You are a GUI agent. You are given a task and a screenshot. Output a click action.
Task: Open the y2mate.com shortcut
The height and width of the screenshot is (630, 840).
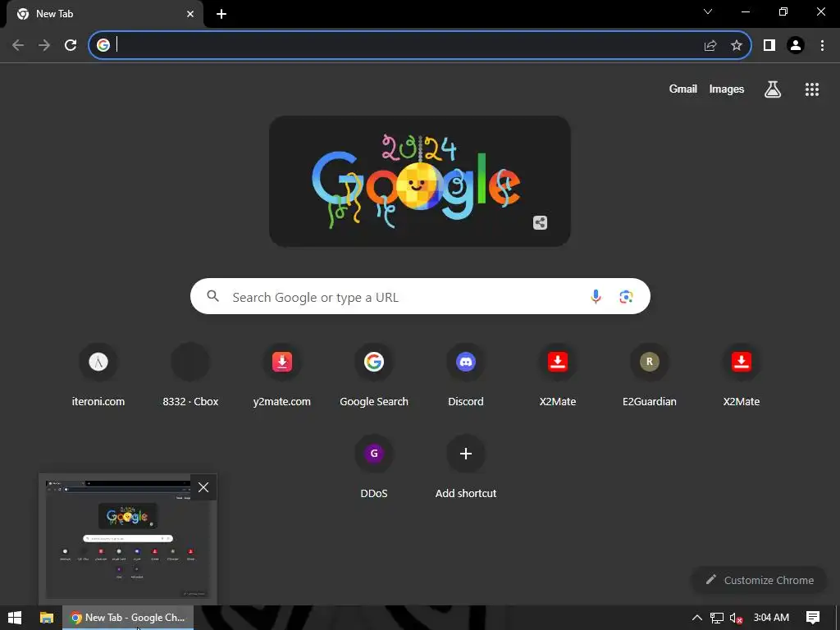pyautogui.click(x=282, y=375)
